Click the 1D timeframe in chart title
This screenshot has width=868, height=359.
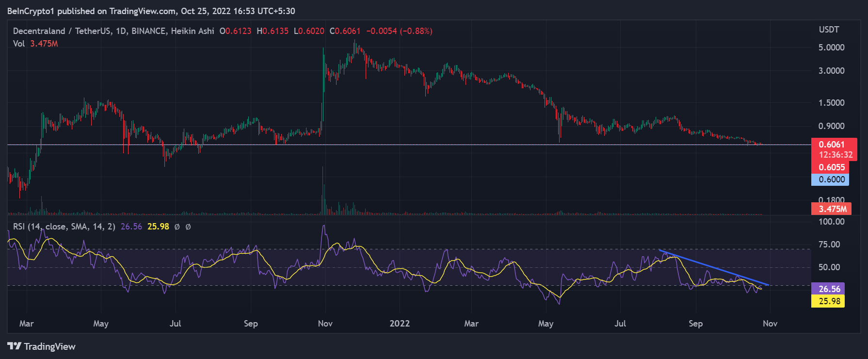tap(121, 31)
